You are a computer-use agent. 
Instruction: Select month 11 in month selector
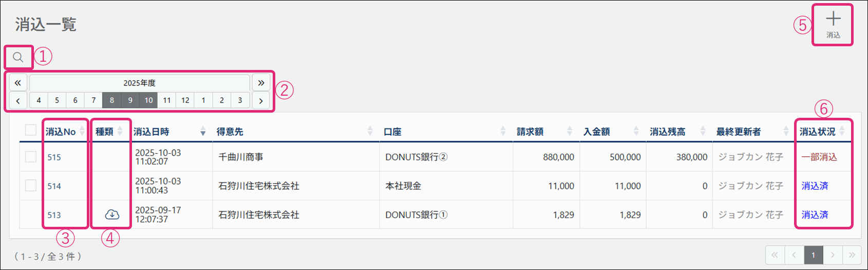click(x=167, y=100)
